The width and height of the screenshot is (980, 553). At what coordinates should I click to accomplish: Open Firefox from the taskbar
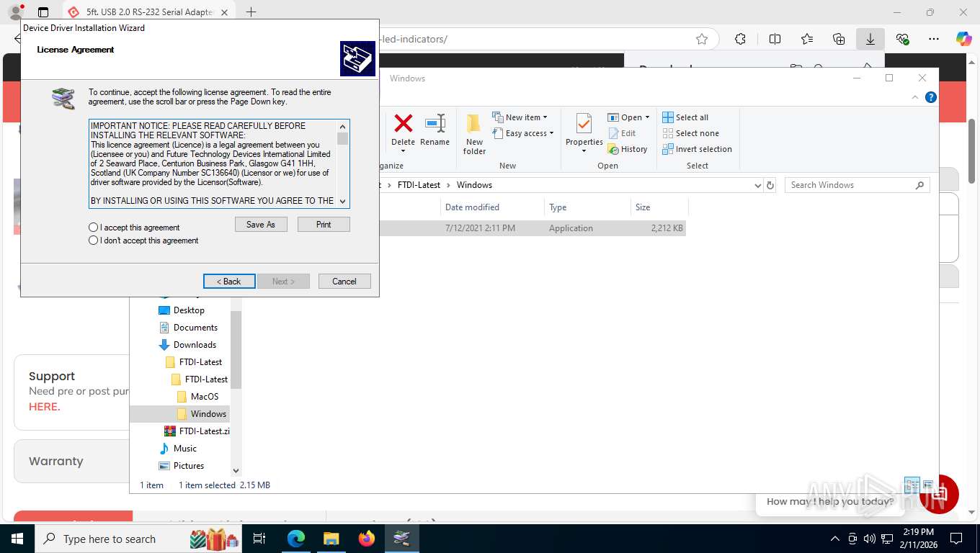pyautogui.click(x=367, y=539)
